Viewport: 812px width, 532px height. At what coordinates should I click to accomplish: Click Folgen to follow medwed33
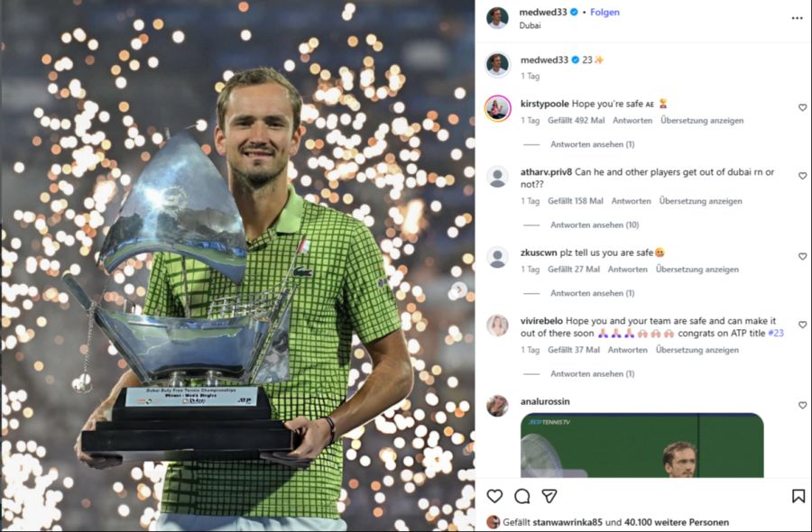[604, 13]
